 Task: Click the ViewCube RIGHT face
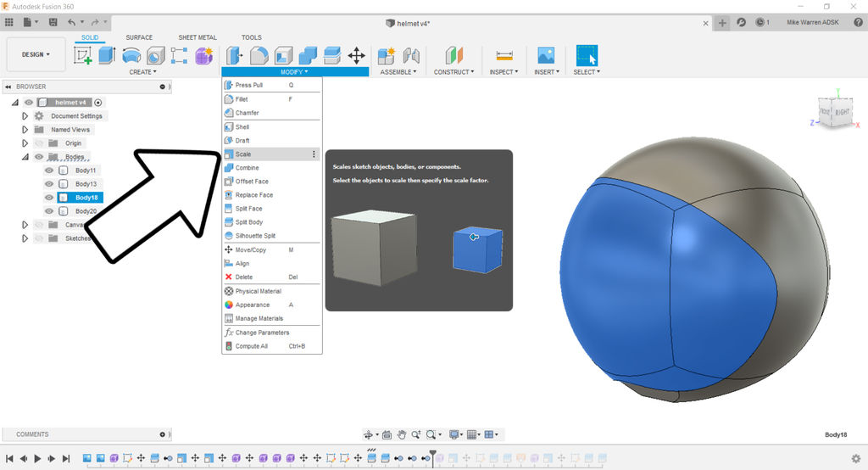[842, 112]
